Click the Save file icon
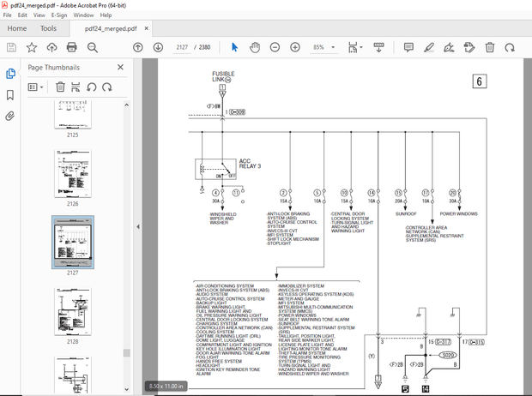This screenshot has height=396, width=532. [x=11, y=47]
